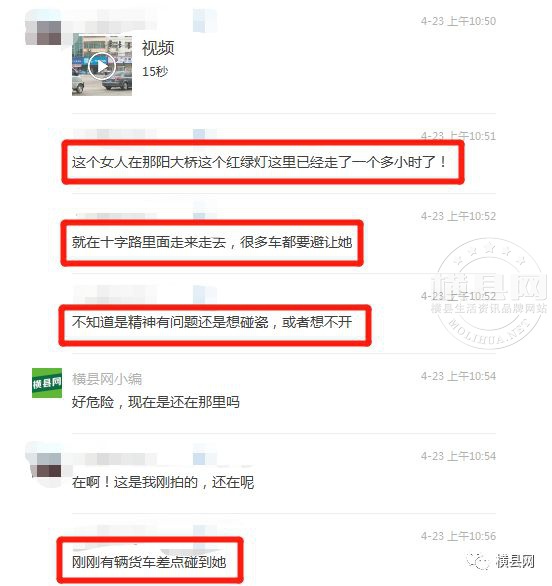Screen dimensions: 552x586
Task: Select the message 不知道是精神有问题还是想碰瓷
Action: pyautogui.click(x=212, y=322)
